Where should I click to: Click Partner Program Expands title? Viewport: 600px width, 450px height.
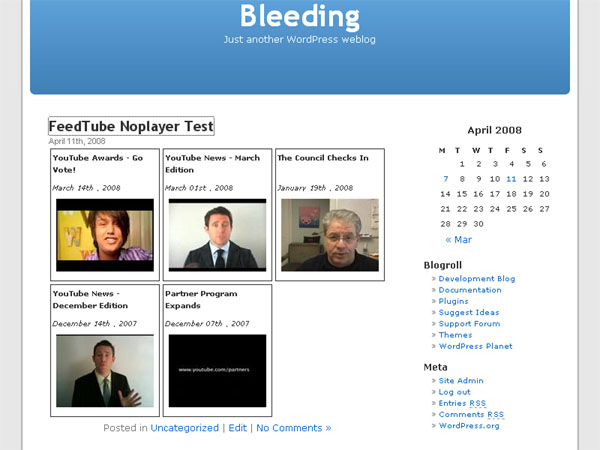[201, 300]
